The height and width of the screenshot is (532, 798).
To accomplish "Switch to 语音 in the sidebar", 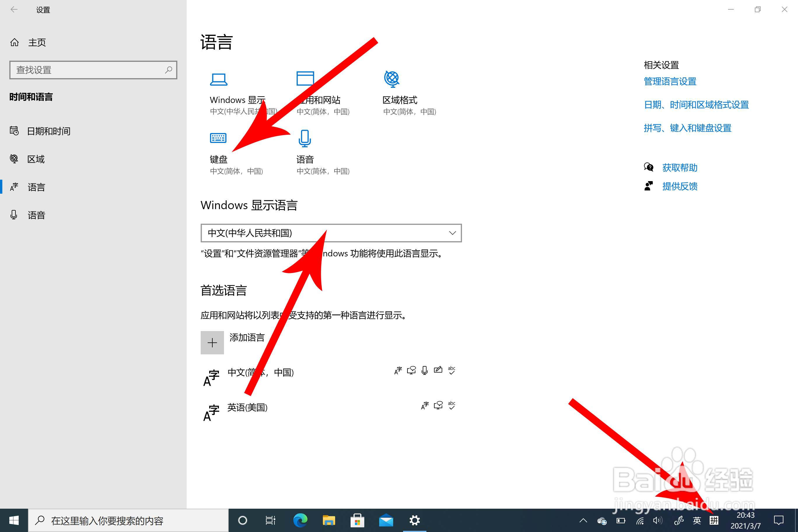I will (36, 215).
